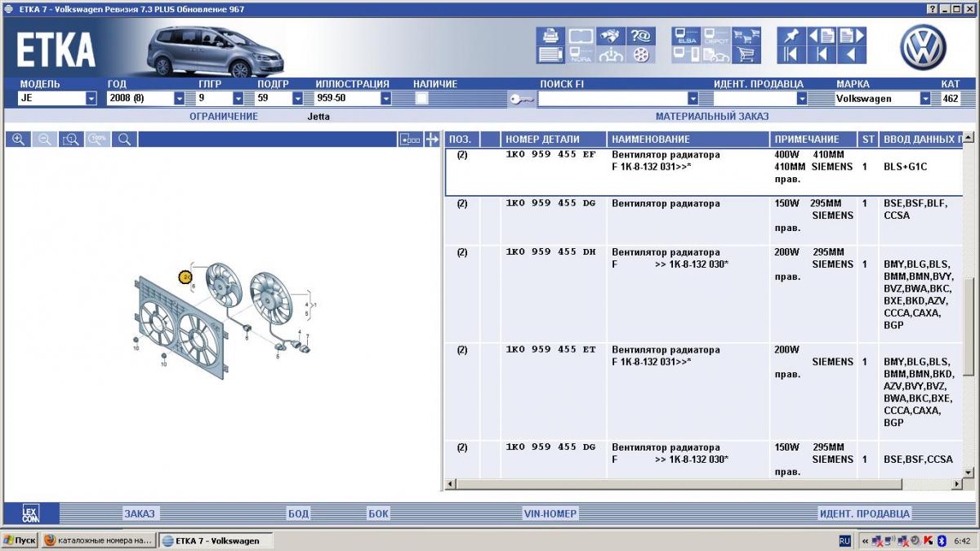Open the ГлГр dropdown arrow
Image resolution: width=980 pixels, height=551 pixels.
tap(238, 99)
